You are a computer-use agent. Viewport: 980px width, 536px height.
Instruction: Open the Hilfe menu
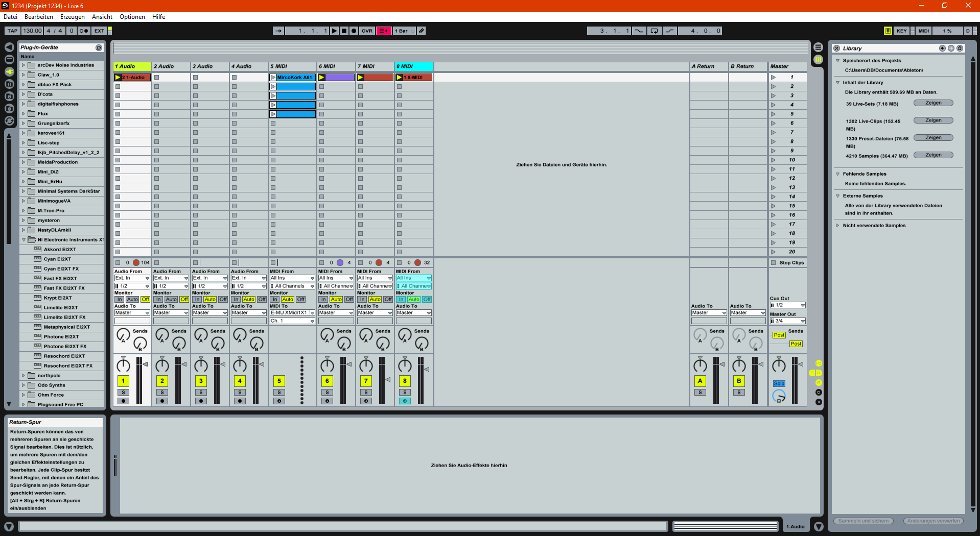159,17
